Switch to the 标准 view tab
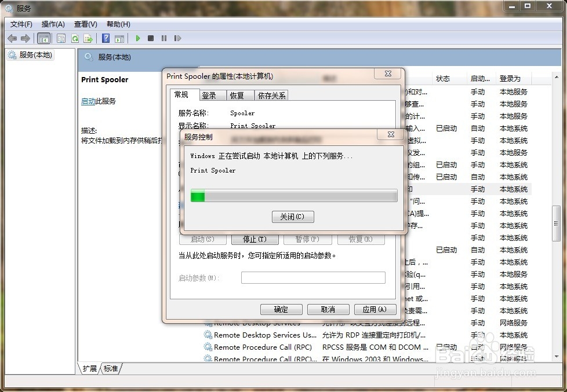Viewport: 567px width, 392px height. click(111, 368)
